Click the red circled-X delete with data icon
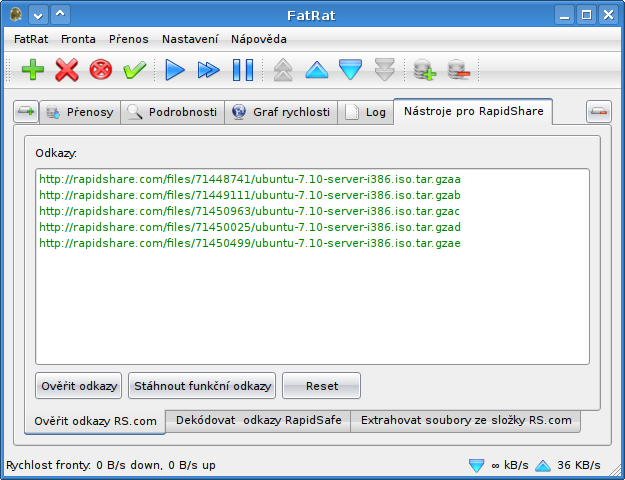 pyautogui.click(x=101, y=70)
